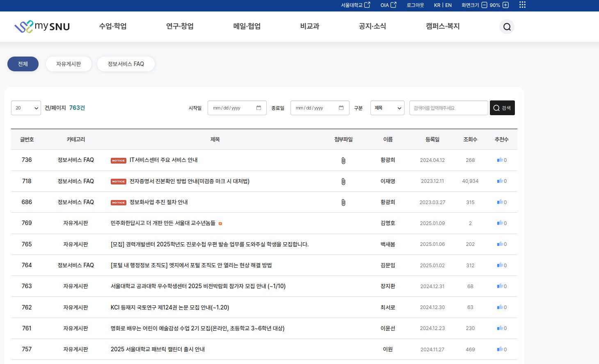Select the 자유게시판 filter tab

click(x=69, y=64)
